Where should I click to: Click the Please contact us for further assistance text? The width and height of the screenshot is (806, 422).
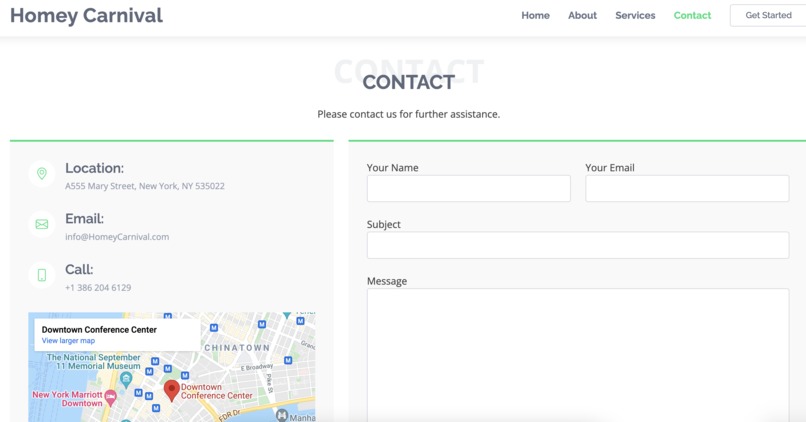point(408,114)
